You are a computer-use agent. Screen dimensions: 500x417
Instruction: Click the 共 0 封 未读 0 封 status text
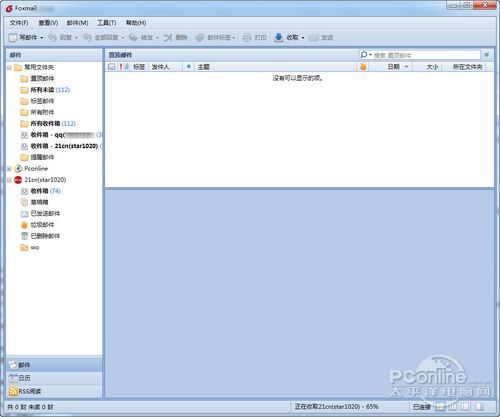(x=30, y=407)
